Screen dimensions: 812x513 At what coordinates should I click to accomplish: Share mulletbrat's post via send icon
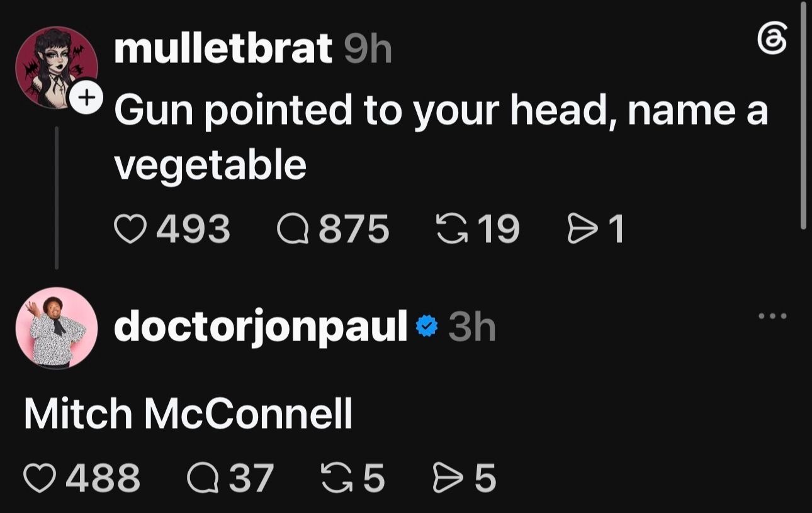pos(582,228)
